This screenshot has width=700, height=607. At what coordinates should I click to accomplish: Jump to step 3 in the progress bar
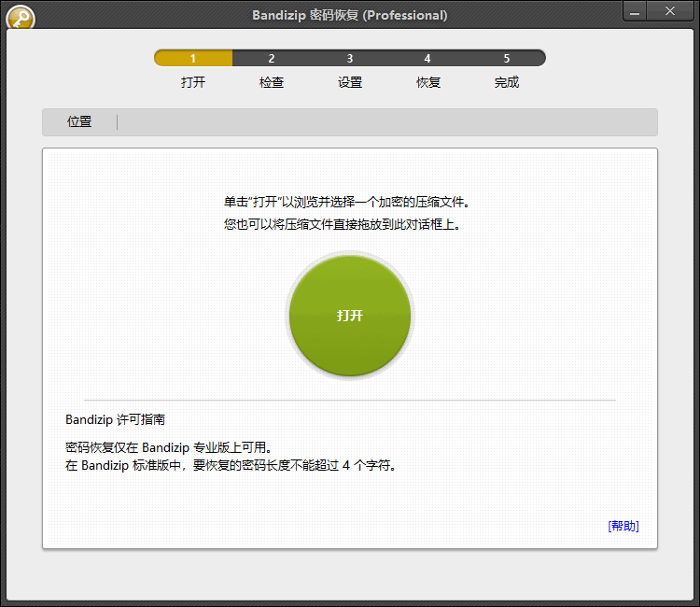tap(350, 58)
